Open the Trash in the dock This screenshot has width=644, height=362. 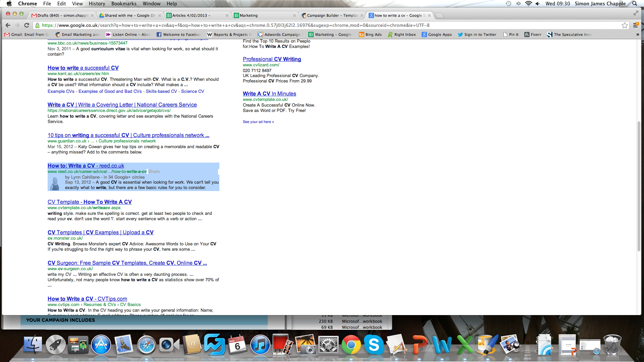pyautogui.click(x=612, y=345)
